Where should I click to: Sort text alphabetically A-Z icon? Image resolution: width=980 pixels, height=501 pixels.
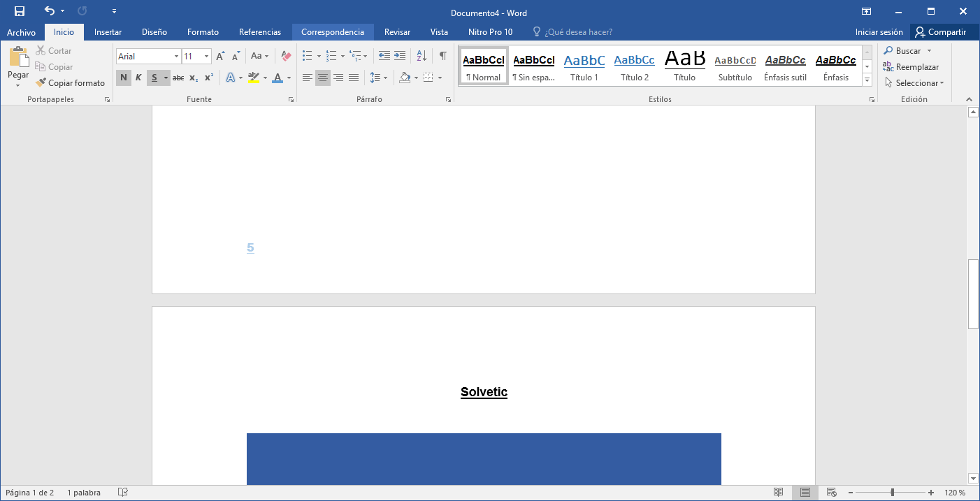421,57
